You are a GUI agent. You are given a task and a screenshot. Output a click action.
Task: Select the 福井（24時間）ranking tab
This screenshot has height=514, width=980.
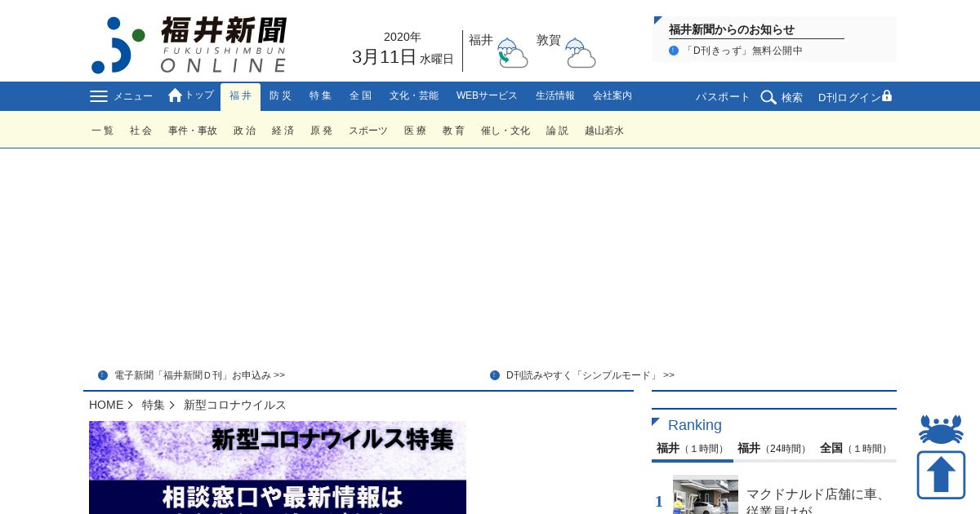pos(774,449)
